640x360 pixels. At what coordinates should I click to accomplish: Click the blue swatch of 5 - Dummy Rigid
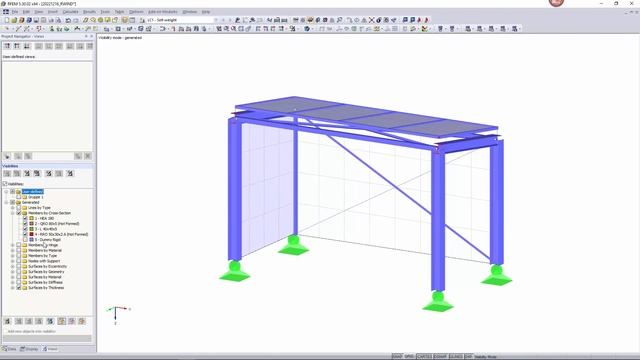coord(31,240)
